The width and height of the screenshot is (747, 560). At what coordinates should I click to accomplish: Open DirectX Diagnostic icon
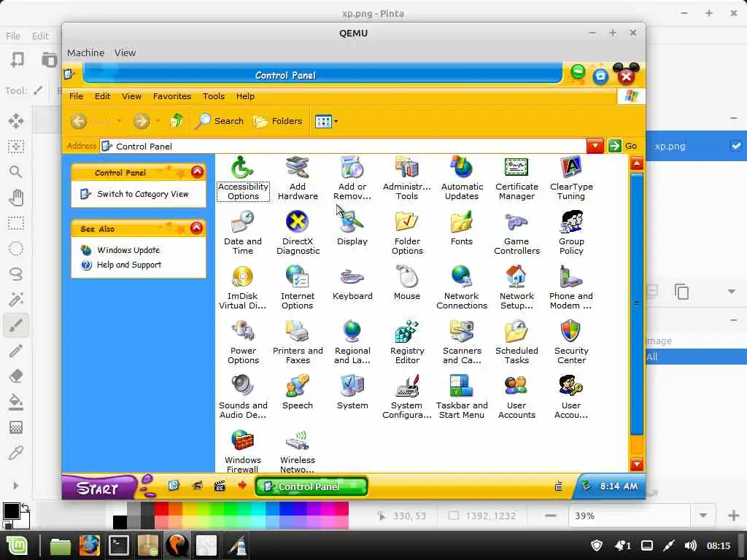click(x=298, y=233)
